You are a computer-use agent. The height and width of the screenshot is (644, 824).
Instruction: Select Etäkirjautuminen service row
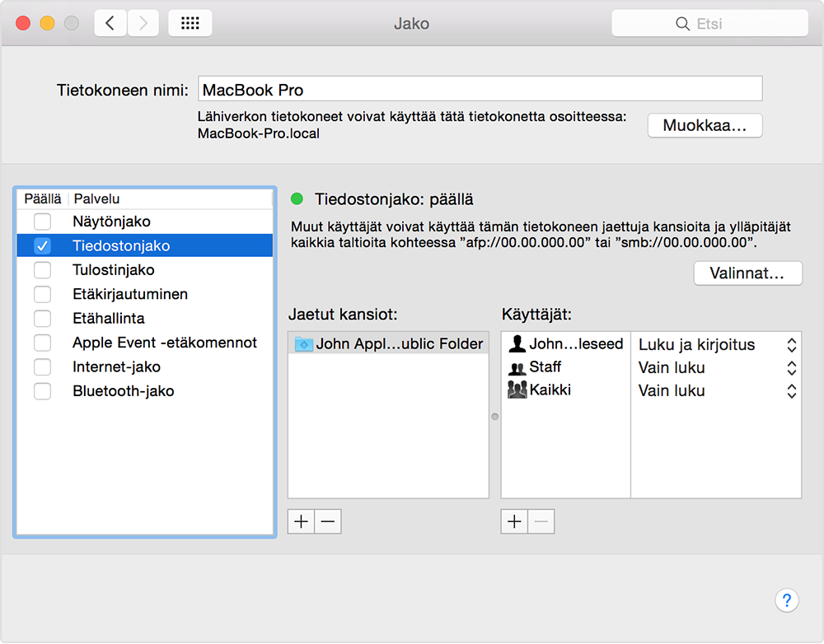pos(145,294)
